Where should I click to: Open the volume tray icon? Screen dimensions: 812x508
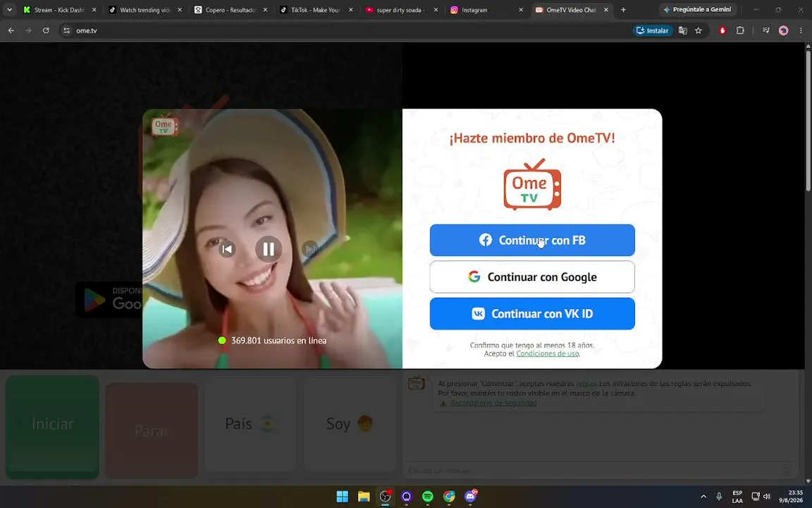click(767, 497)
